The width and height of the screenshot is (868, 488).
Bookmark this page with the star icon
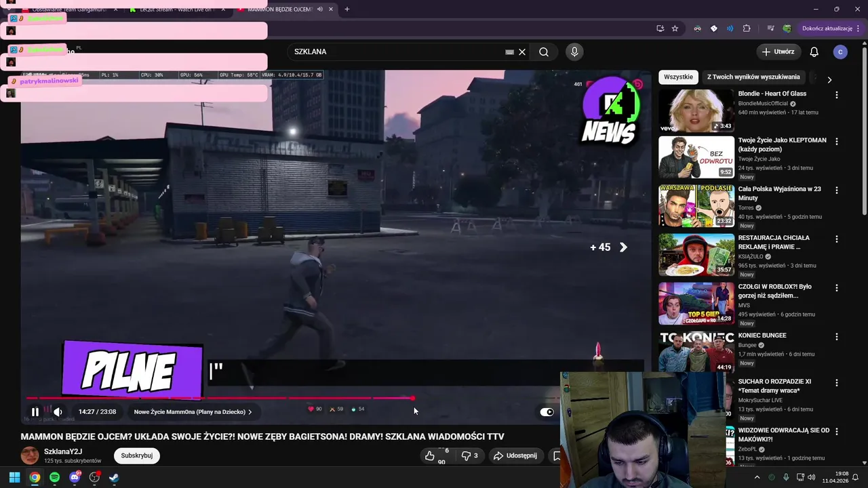(x=675, y=28)
